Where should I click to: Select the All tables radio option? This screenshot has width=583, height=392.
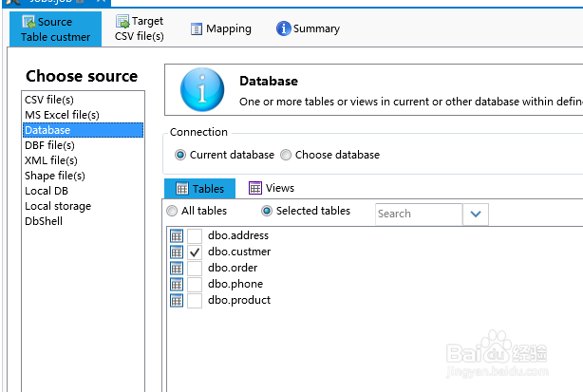tap(172, 211)
